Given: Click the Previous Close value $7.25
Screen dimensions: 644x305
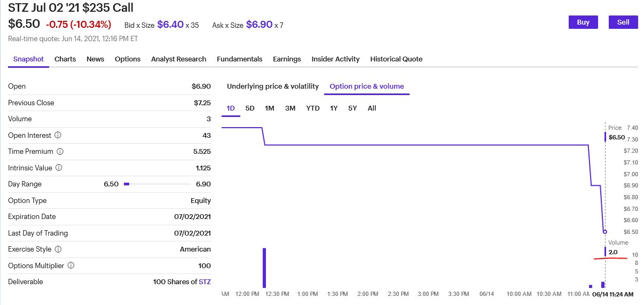Looking at the screenshot, I should pos(202,103).
